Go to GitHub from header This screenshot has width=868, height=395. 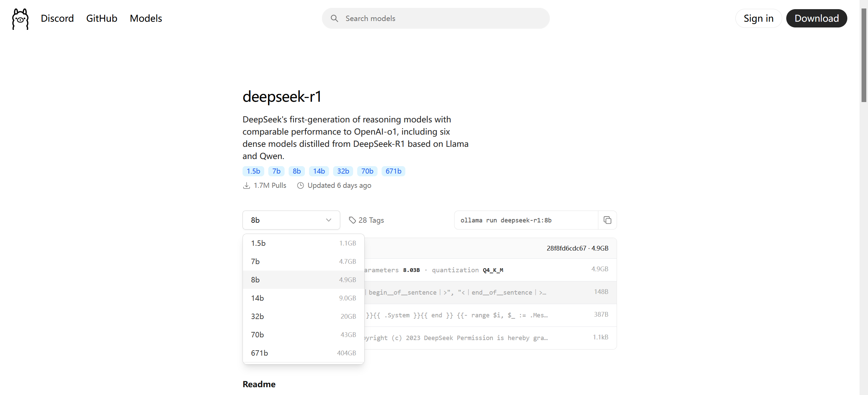click(101, 18)
